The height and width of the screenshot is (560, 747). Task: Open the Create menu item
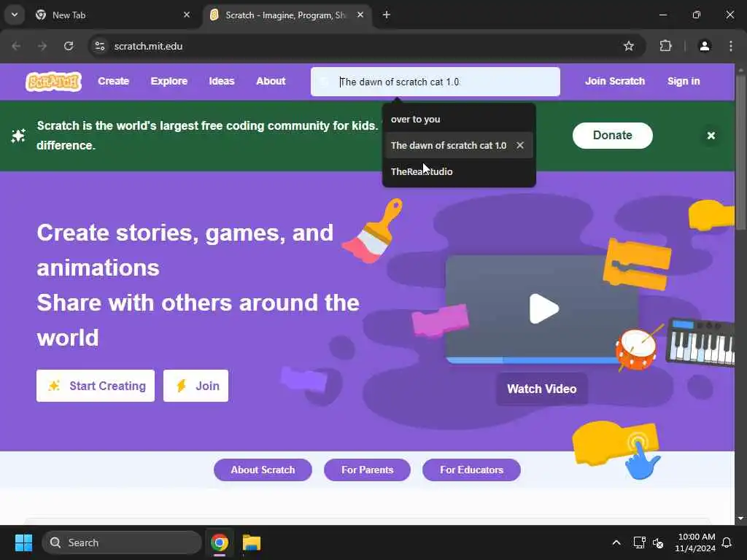(x=113, y=82)
